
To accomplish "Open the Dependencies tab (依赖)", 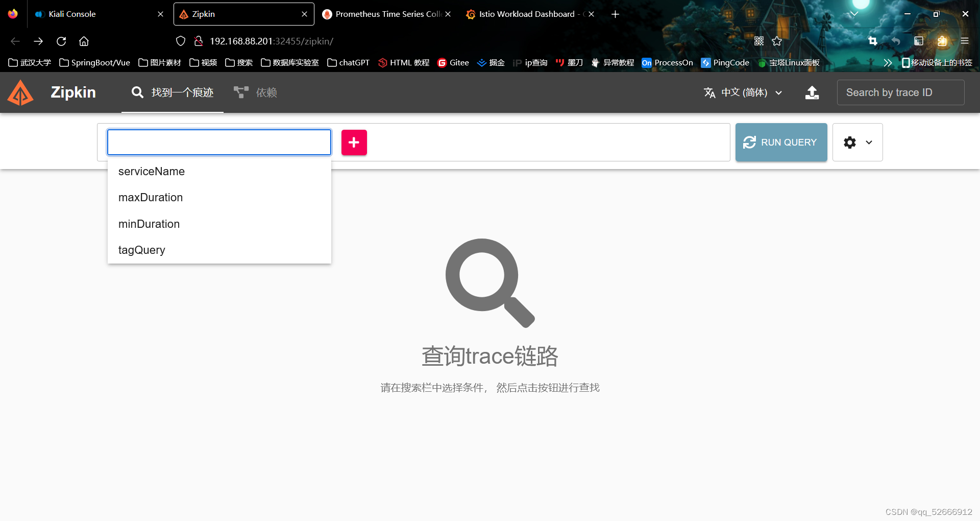I will click(x=255, y=92).
